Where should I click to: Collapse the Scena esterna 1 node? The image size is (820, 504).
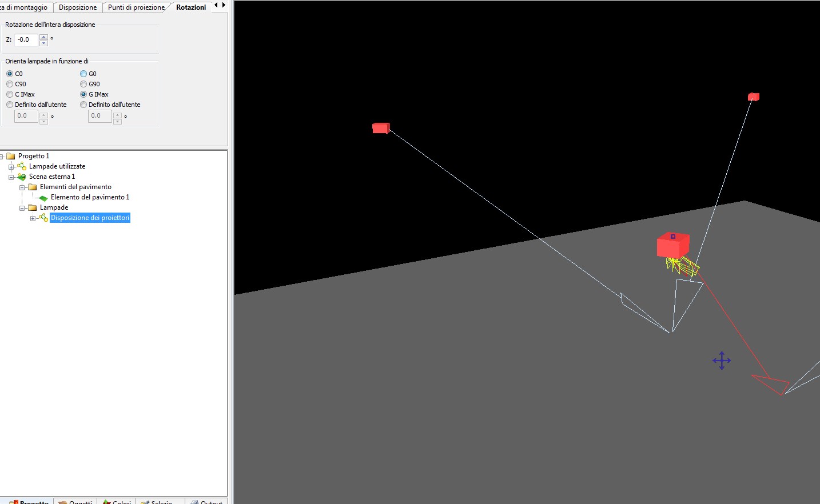pos(11,177)
